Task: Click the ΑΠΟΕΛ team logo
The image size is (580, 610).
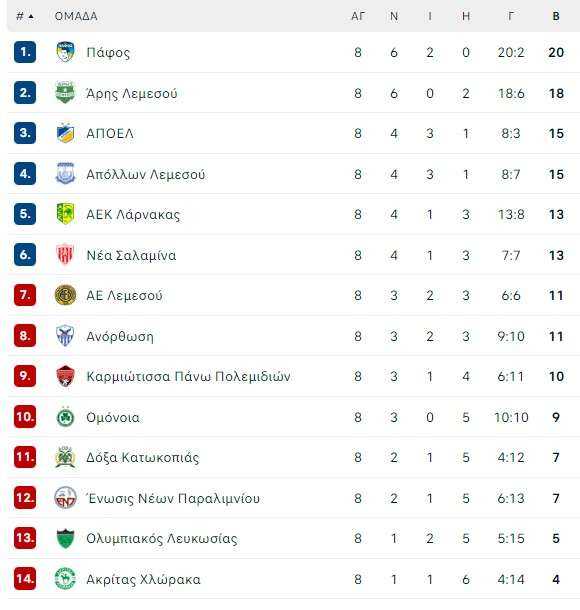Action: [65, 133]
